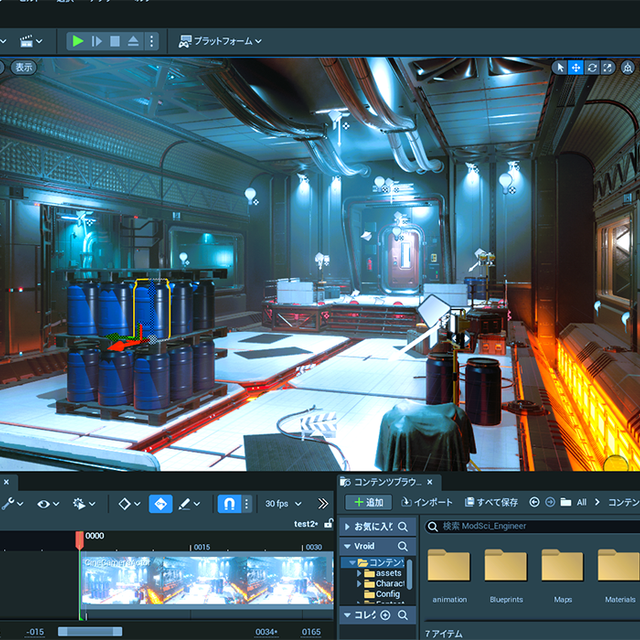Click the folder tree vertical scrollbar
This screenshot has height=640, width=640.
coord(409,574)
